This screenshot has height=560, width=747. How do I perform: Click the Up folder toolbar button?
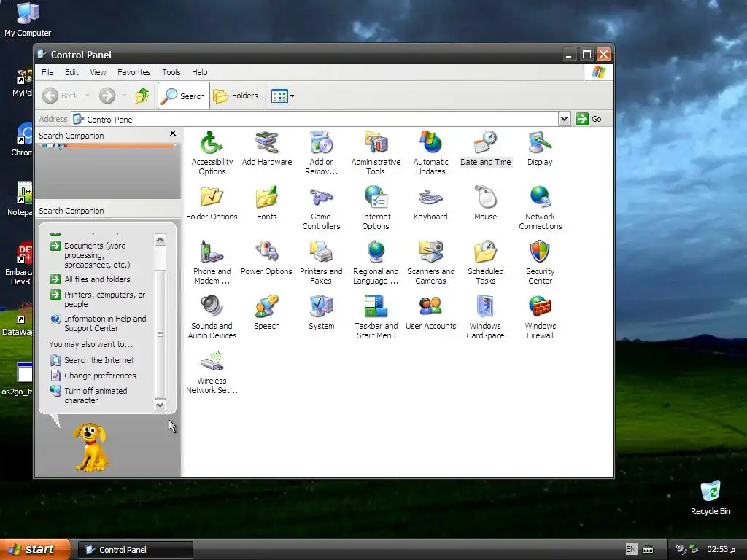point(142,96)
